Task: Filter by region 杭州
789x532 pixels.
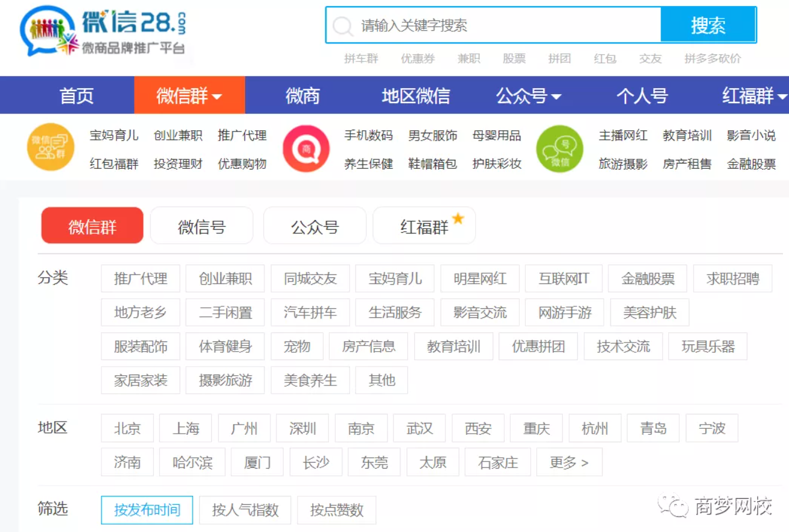Action: 595,428
